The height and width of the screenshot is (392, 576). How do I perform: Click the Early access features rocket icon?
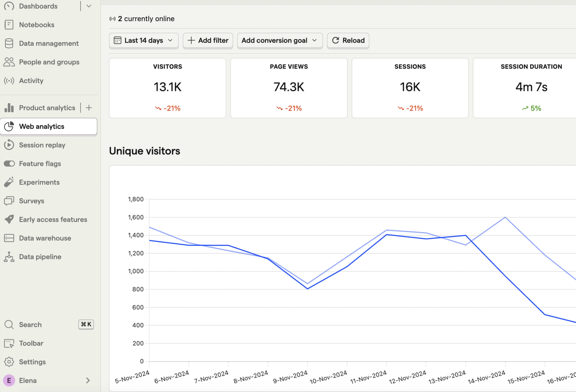coord(9,219)
